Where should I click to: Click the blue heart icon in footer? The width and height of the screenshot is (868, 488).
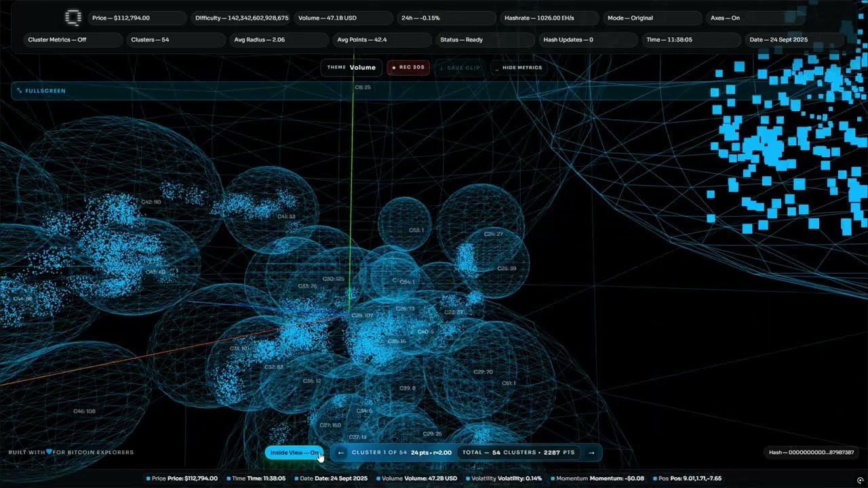50,452
